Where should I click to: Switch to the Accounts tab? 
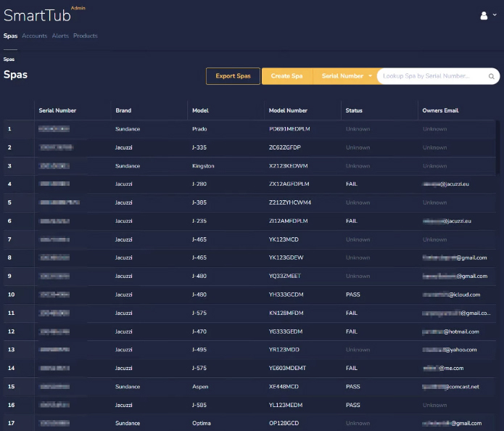[35, 36]
